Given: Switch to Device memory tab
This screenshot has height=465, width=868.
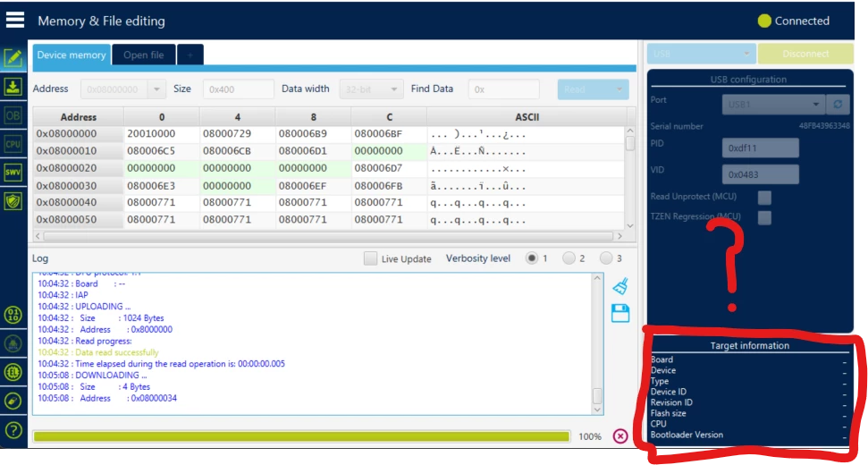Looking at the screenshot, I should point(72,55).
